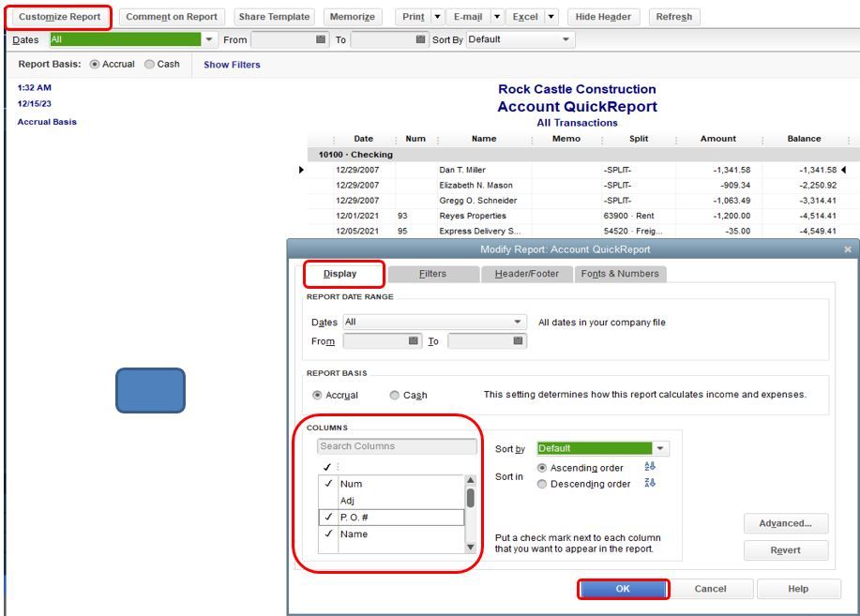Click Refresh button
Image resolution: width=860 pixels, height=616 pixels.
pyautogui.click(x=674, y=17)
